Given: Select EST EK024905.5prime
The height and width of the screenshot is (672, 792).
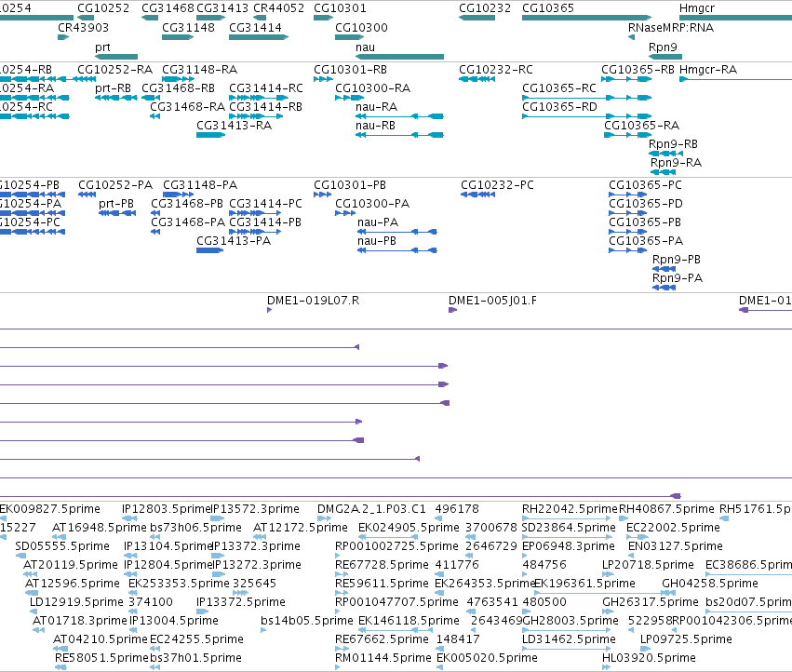Looking at the screenshot, I should point(388,537).
